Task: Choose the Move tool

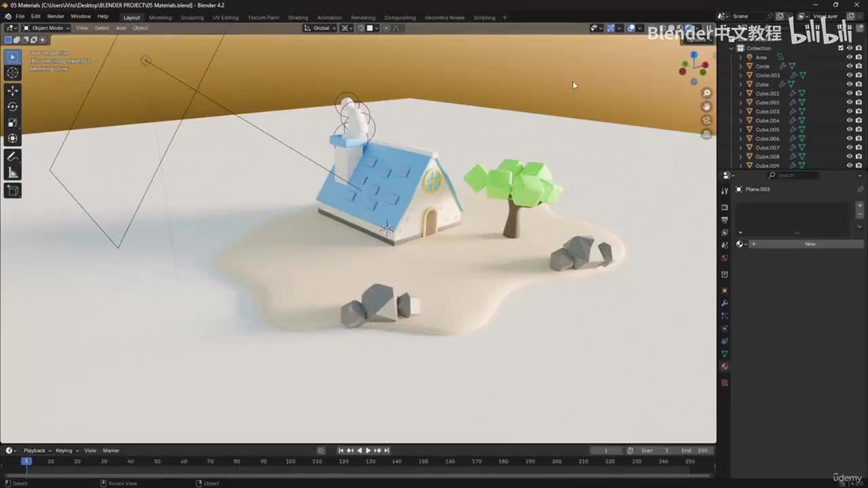Action: [x=13, y=91]
